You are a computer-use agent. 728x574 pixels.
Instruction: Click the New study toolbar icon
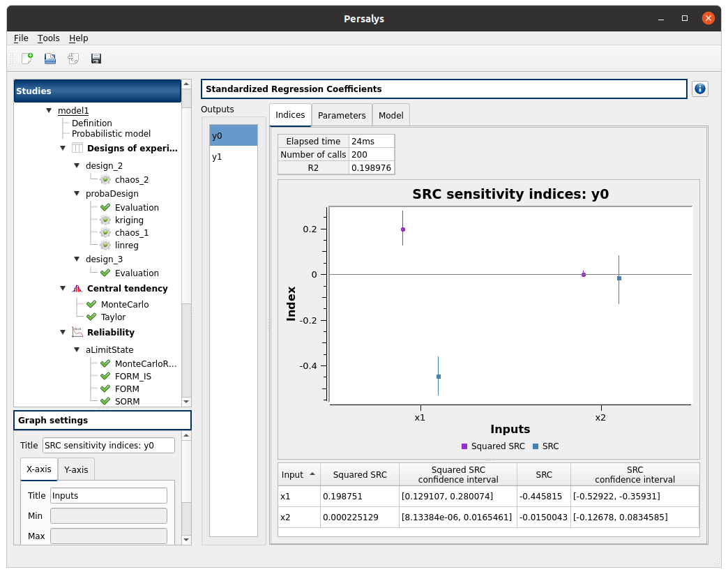[27, 59]
